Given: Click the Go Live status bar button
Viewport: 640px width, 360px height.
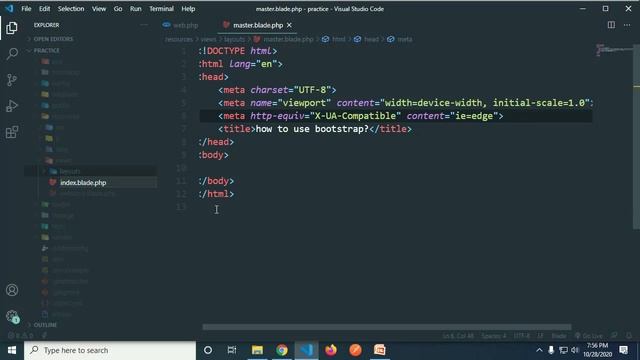Looking at the screenshot, I should (588, 336).
